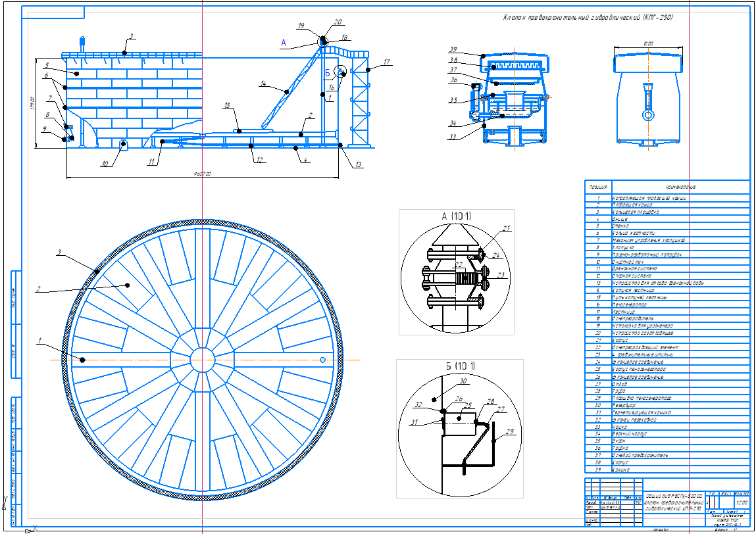The height and width of the screenshot is (534, 756).
Task: Click callout number 17 on the staircase
Action: click(387, 62)
